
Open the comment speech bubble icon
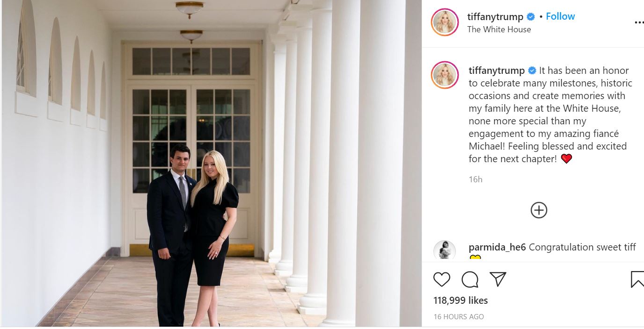tap(470, 279)
